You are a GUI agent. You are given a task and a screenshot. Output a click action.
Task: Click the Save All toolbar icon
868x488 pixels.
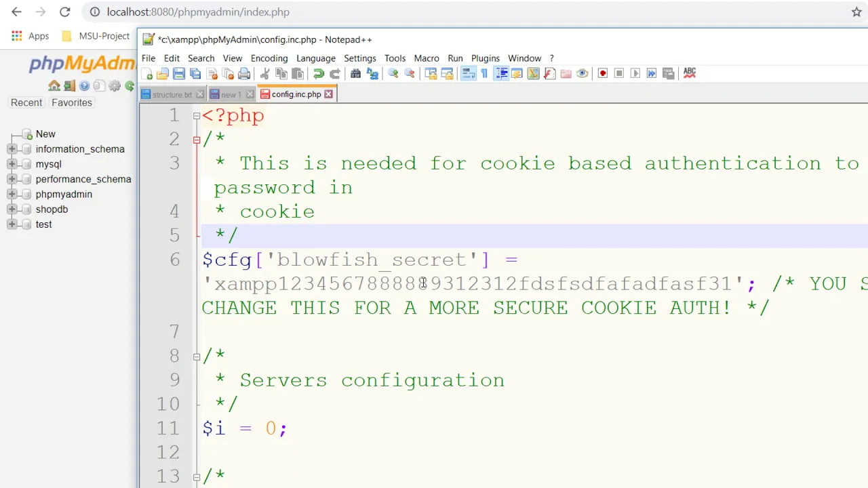(195, 73)
